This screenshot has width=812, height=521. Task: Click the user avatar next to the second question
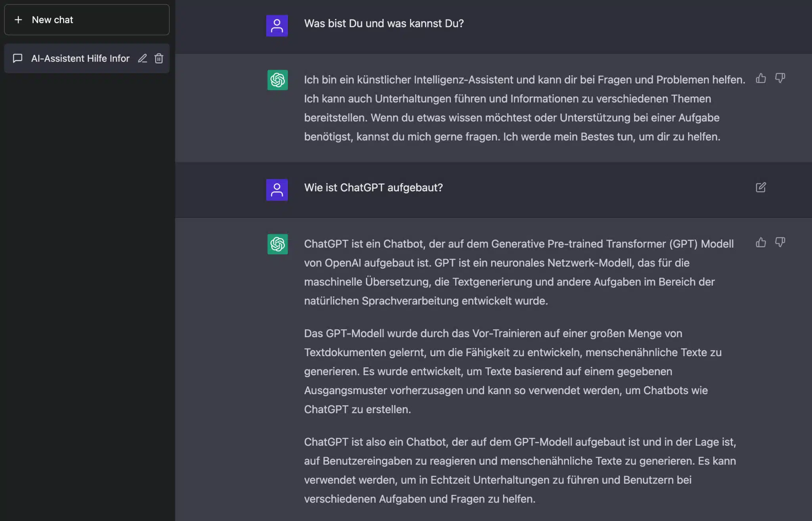[277, 190]
